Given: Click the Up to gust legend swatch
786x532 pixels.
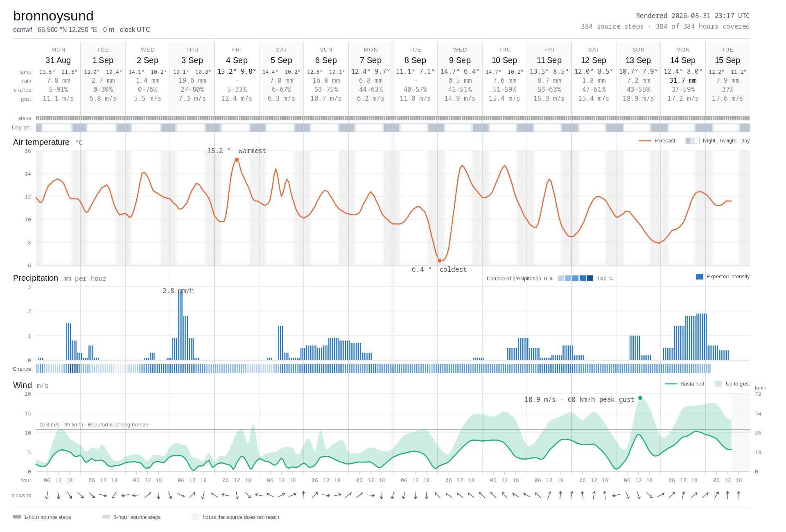Looking at the screenshot, I should pos(718,384).
